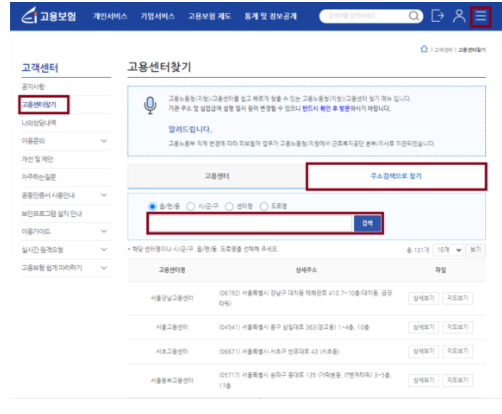This screenshot has height=414, width=502.
Task: Click the (06671) 서초구 반포대로 address cell
Action: click(279, 351)
